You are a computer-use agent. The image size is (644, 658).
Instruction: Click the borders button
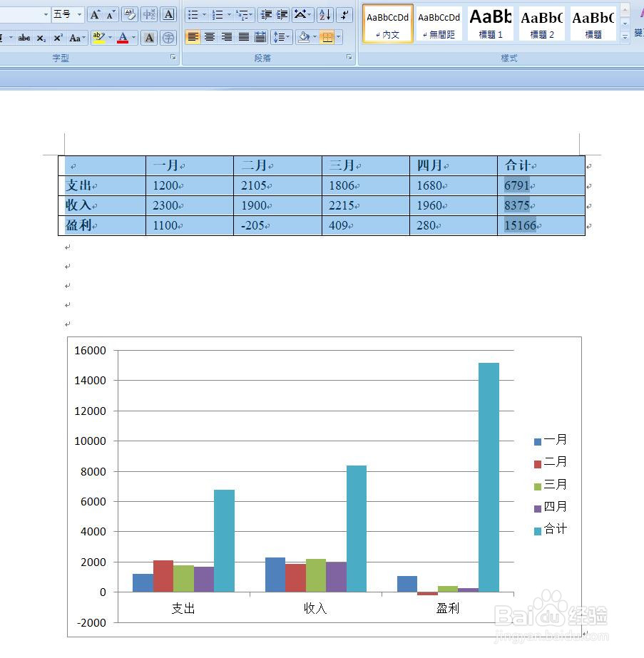[x=327, y=37]
